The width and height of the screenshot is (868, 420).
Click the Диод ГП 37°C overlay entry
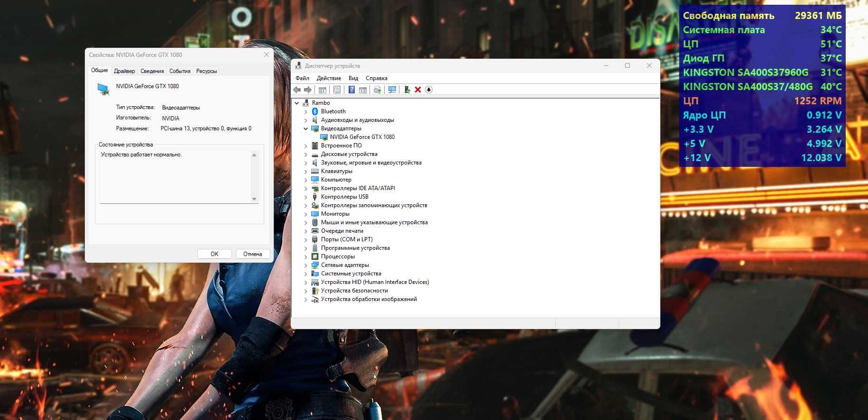coord(762,58)
